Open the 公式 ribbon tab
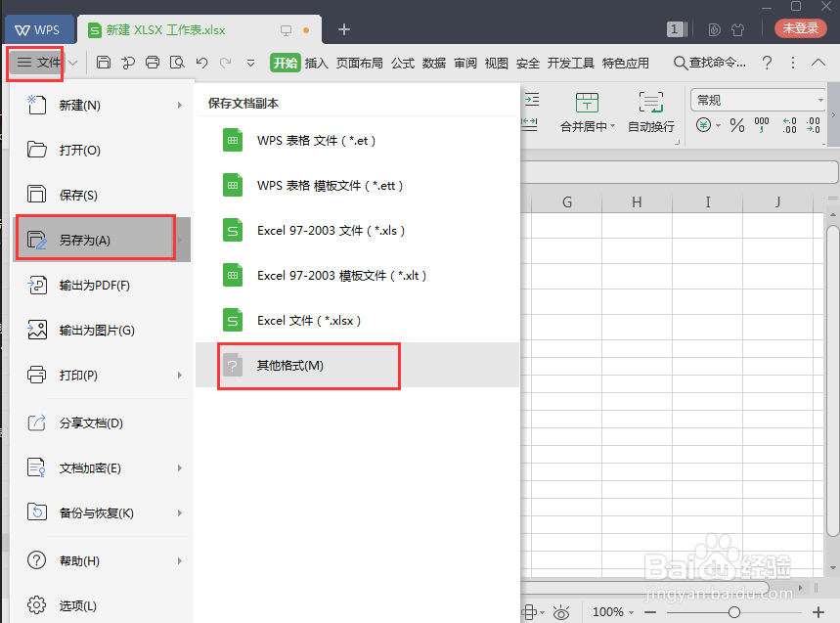The height and width of the screenshot is (623, 840). tap(403, 64)
